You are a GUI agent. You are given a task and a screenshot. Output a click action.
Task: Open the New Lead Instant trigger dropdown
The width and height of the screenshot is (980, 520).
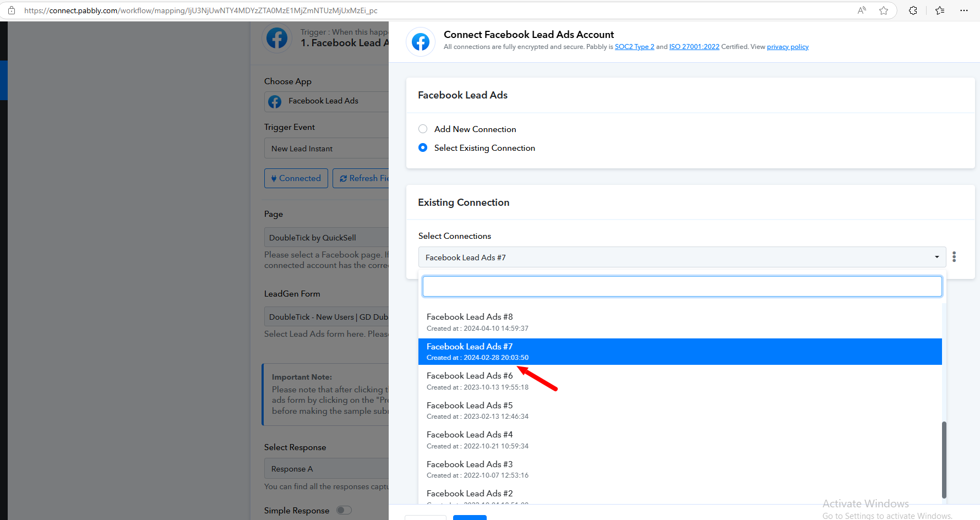[x=326, y=149]
